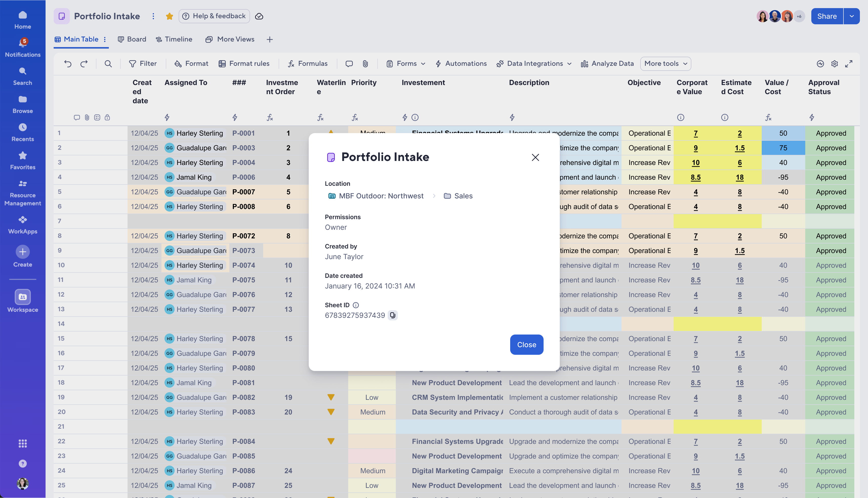Click the +6 collaborator avatar badge
This screenshot has width=868, height=498.
click(800, 16)
